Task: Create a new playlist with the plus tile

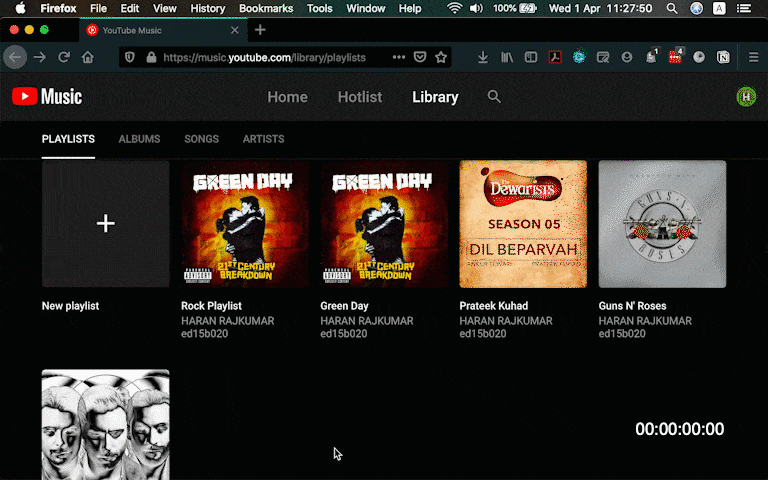Action: [x=105, y=224]
